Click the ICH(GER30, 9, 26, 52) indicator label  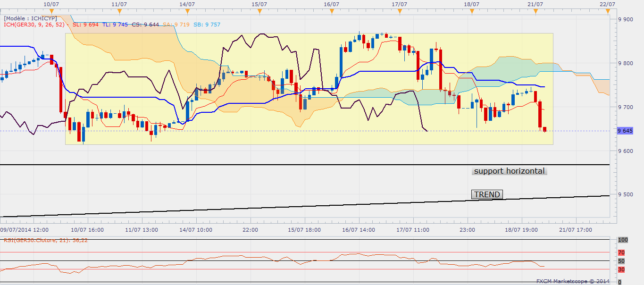click(35, 25)
